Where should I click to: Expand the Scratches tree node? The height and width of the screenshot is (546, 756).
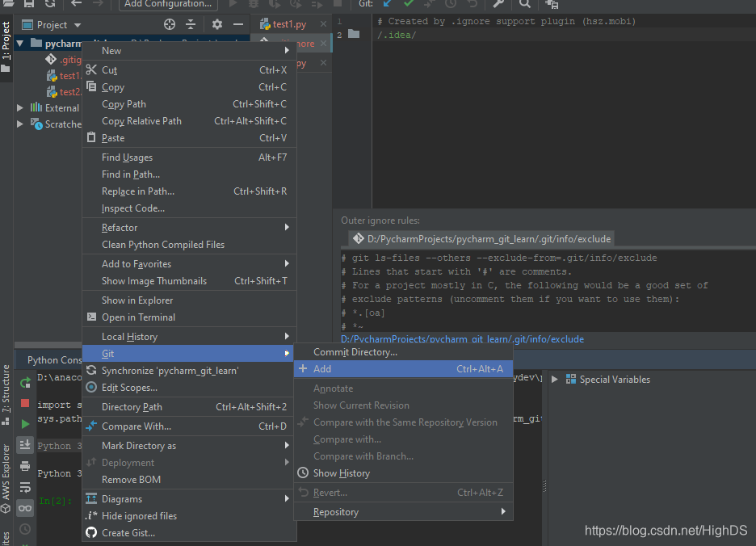[19, 124]
